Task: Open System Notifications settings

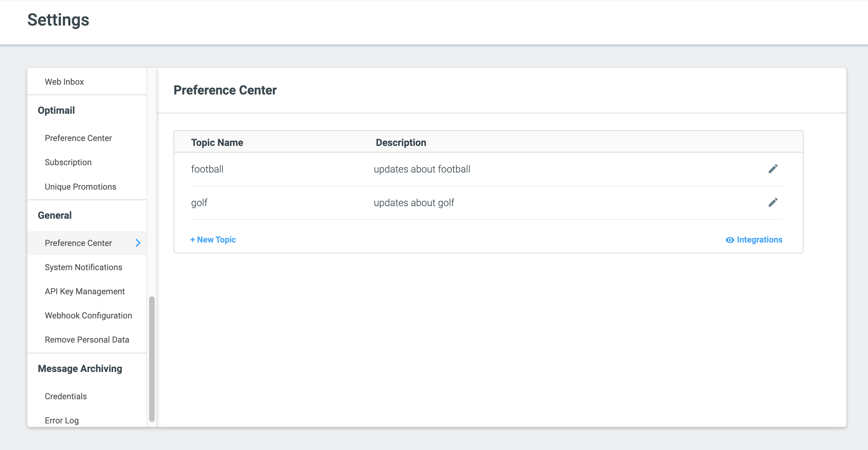Action: [x=83, y=267]
